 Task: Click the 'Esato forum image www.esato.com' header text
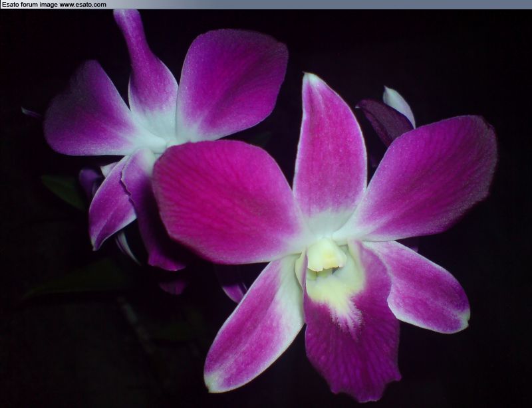click(55, 5)
